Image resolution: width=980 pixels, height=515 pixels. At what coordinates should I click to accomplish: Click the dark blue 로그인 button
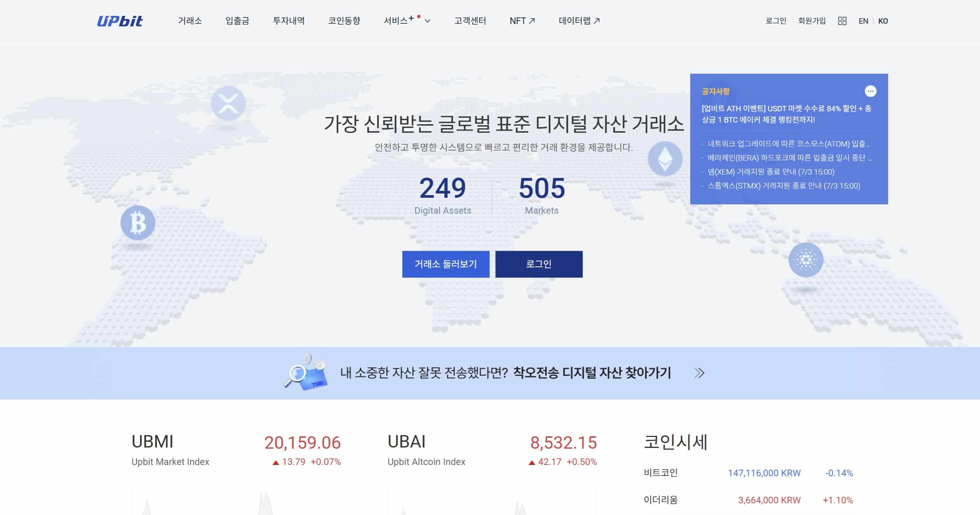tap(539, 264)
